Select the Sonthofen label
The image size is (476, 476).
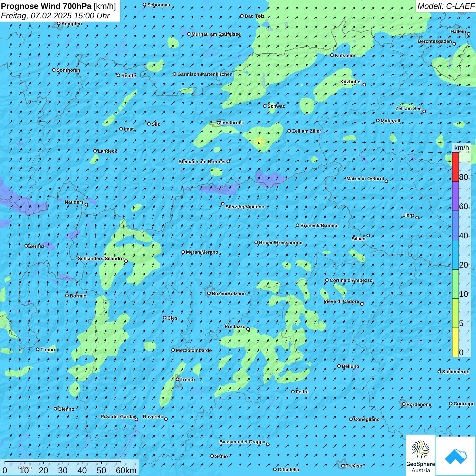pos(68,70)
